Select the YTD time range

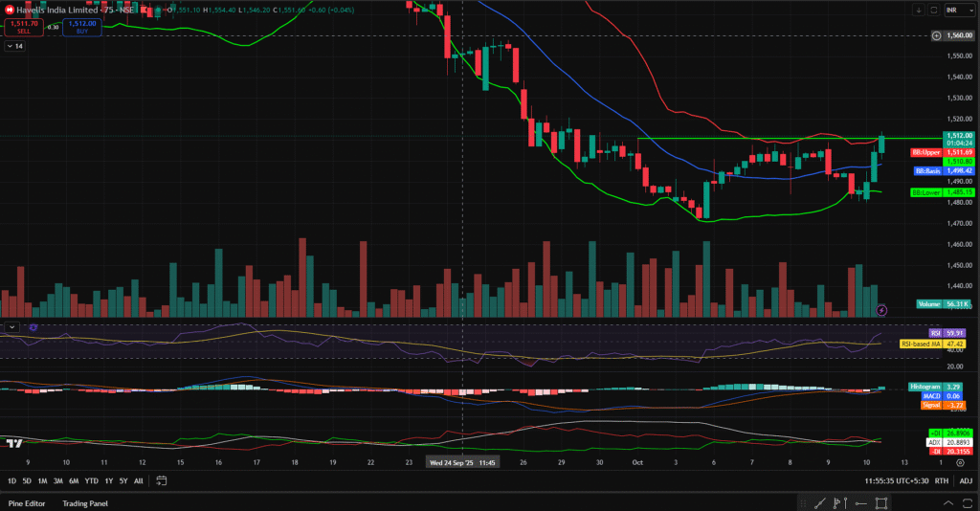(x=91, y=480)
